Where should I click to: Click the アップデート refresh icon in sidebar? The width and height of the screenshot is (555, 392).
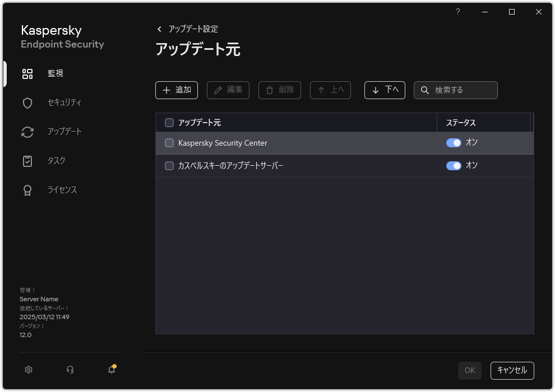tap(27, 132)
